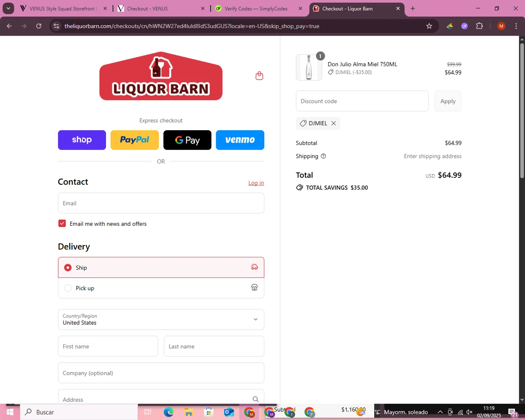Click the Windows taskbar search box

[x=79, y=412]
